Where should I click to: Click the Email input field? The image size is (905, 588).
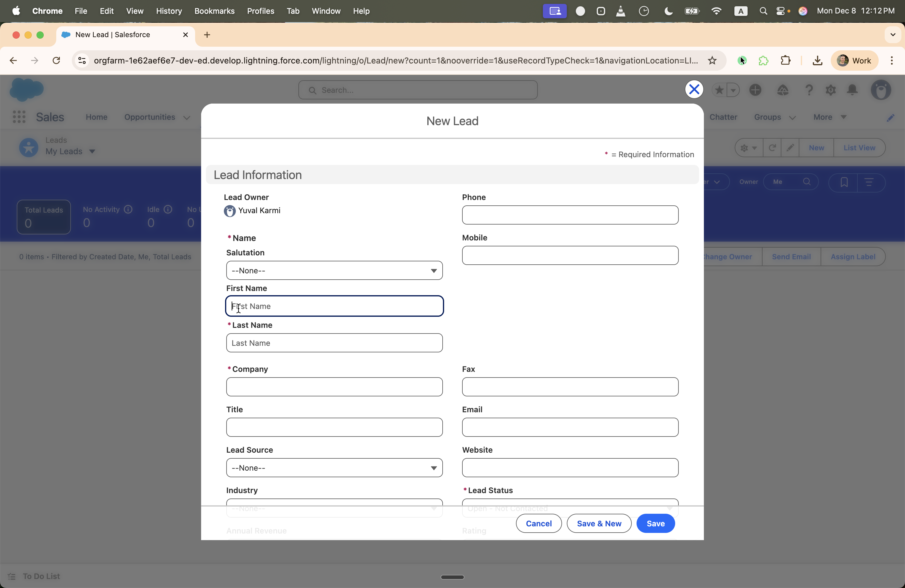tap(570, 428)
